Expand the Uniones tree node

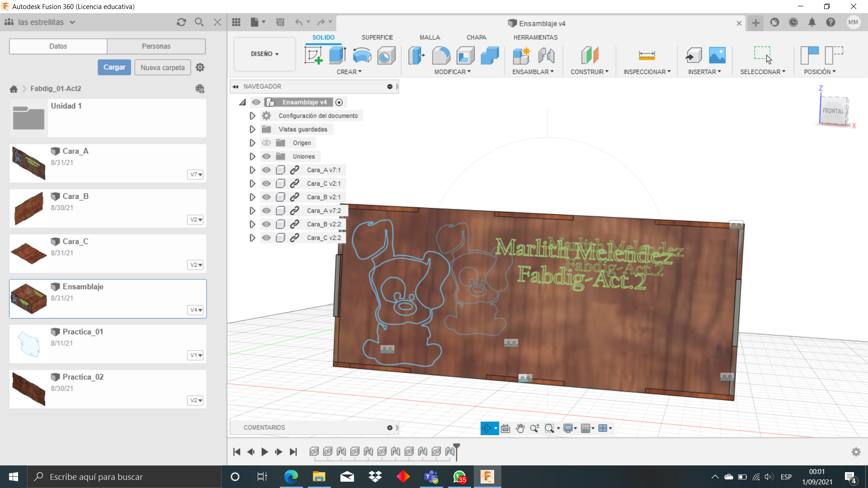(252, 156)
